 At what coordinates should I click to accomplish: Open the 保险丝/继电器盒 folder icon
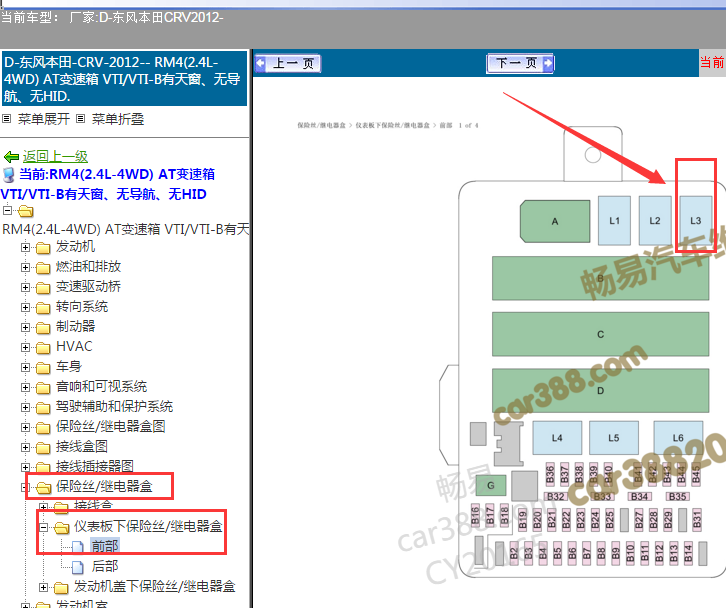tap(43, 487)
